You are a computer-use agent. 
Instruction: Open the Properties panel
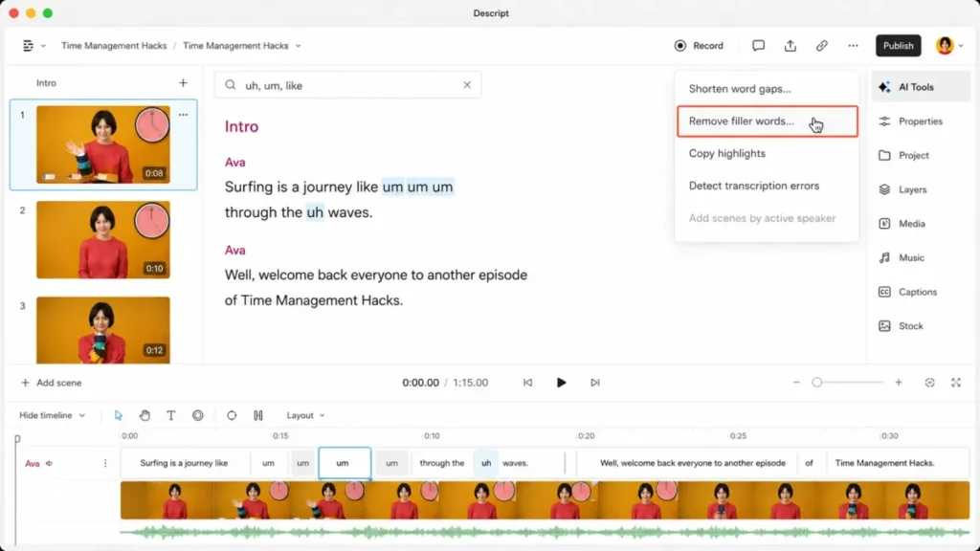pyautogui.click(x=920, y=121)
